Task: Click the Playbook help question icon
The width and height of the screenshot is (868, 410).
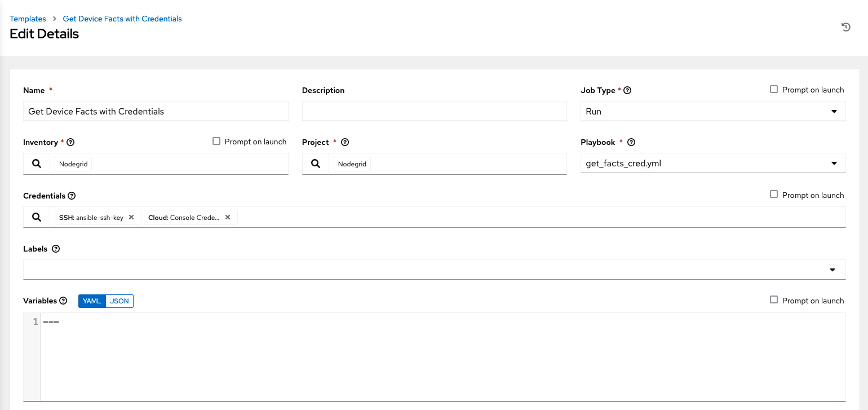Action: click(631, 143)
